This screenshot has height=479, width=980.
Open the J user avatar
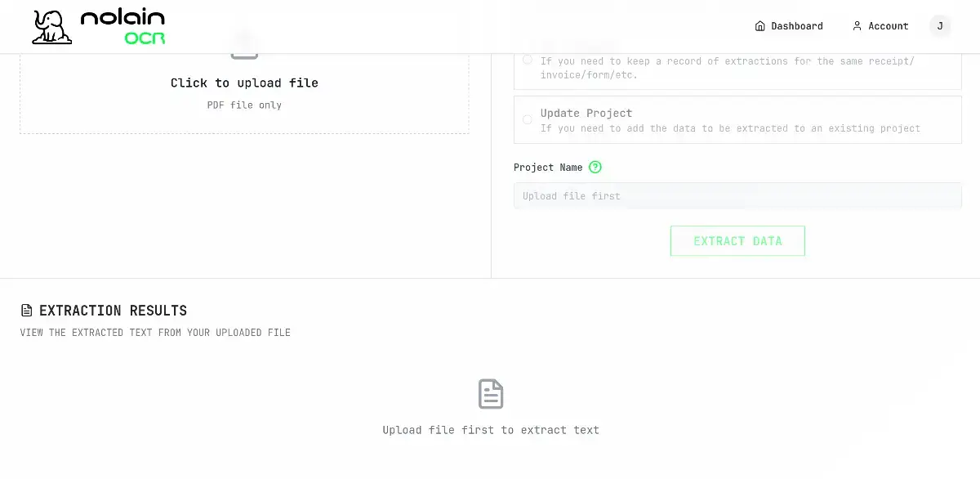point(940,26)
